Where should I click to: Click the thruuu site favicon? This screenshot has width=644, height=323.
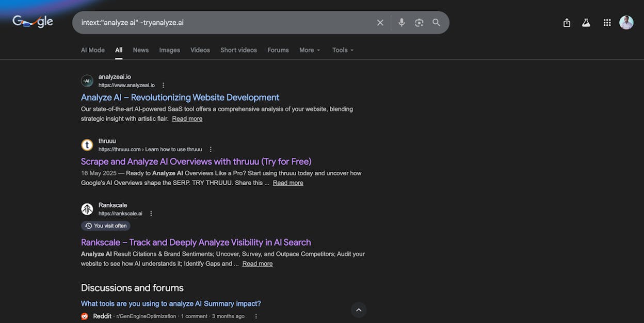coord(87,145)
